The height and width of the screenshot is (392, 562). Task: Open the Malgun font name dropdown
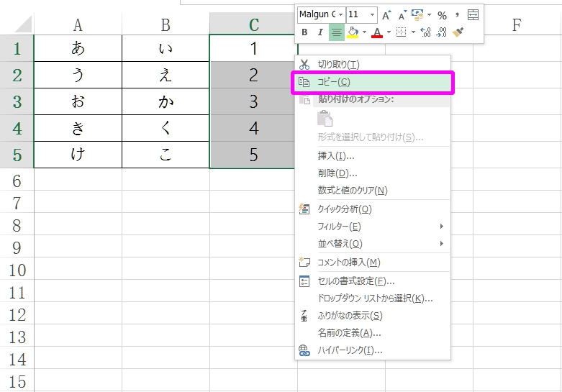coord(340,15)
